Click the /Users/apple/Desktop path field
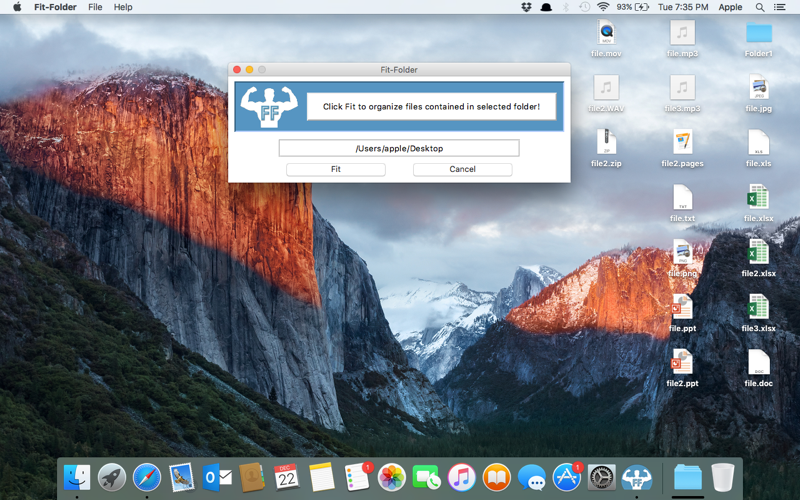Viewport: 800px width, 500px height. tap(398, 148)
